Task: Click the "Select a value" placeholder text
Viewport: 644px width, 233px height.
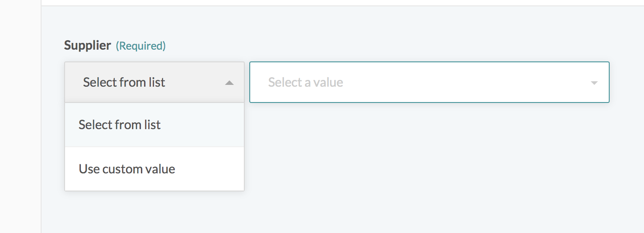Action: pyautogui.click(x=306, y=82)
